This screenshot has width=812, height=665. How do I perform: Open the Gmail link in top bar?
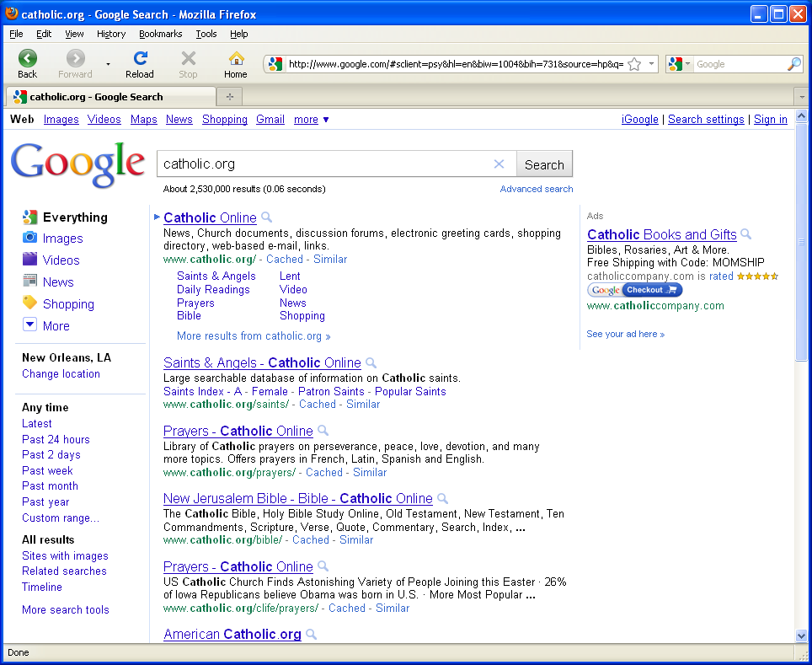[x=270, y=119]
